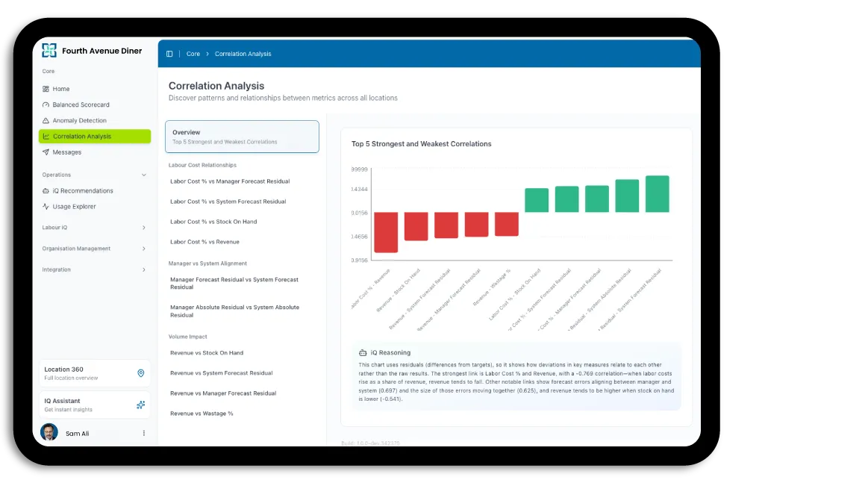
Task: Open Balanced Scorecard gauge icon
Action: tap(46, 105)
